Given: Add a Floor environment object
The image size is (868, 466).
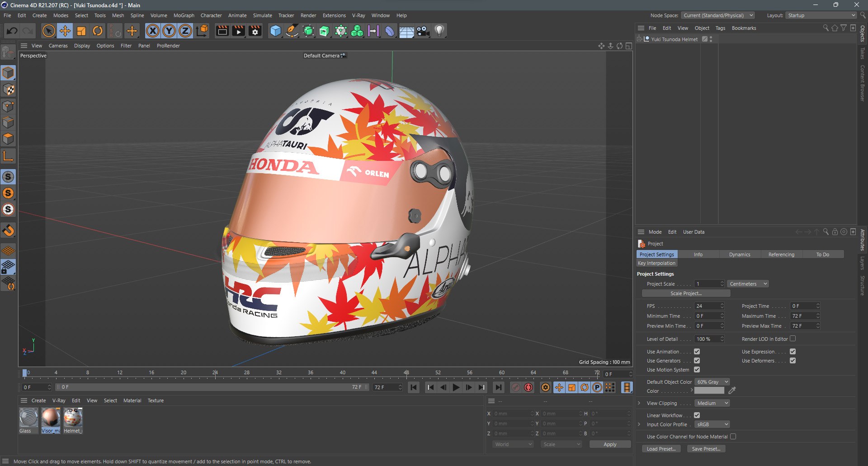Looking at the screenshot, I should click(406, 31).
